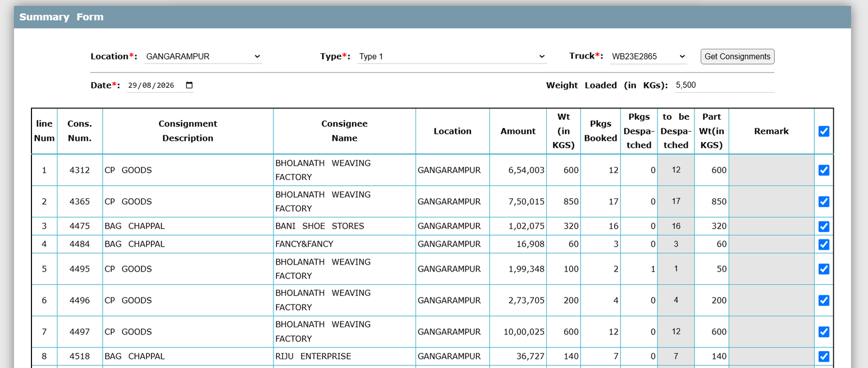Click the Get Consignments button
Image resolution: width=868 pixels, height=368 pixels.
[737, 56]
